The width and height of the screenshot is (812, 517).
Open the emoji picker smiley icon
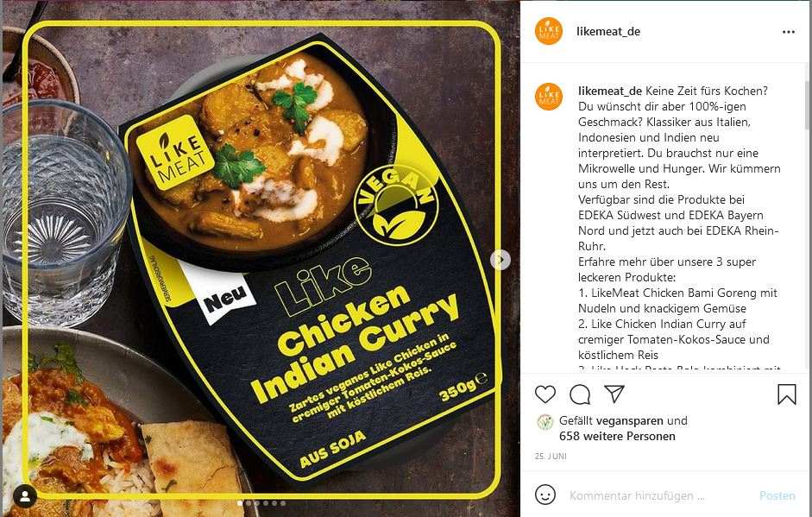545,495
